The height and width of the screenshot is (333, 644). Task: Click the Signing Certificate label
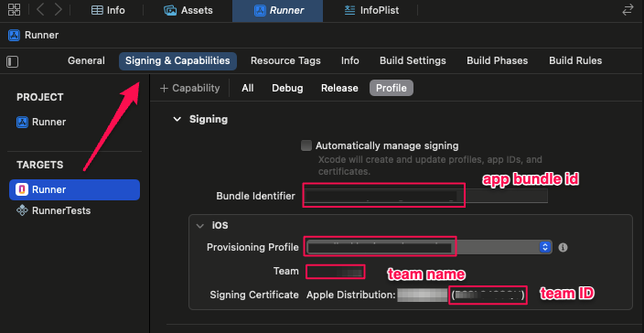pos(254,295)
